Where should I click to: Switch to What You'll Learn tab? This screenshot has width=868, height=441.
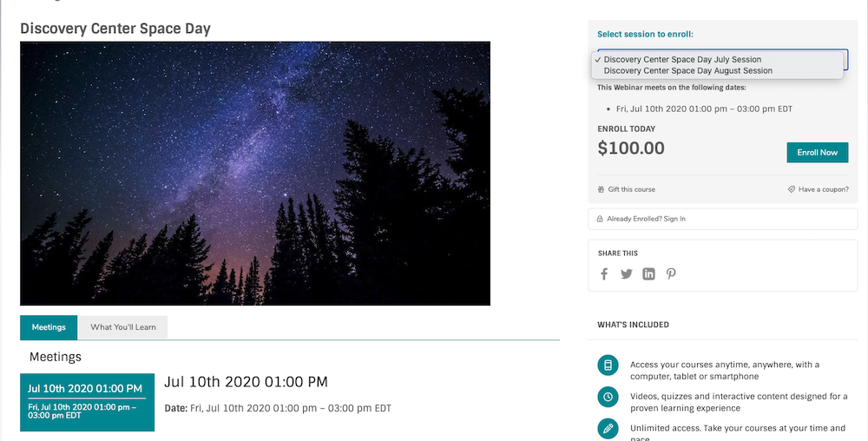(123, 327)
